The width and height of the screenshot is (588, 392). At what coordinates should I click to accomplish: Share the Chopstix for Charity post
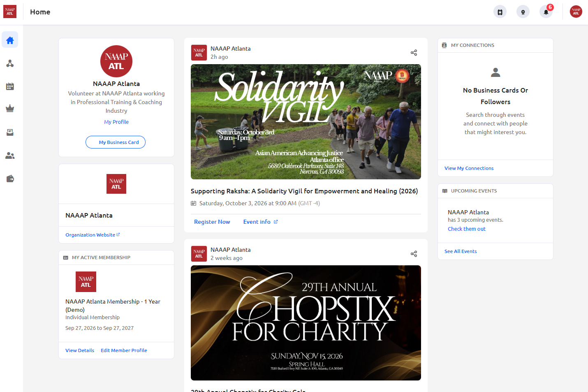(414, 254)
